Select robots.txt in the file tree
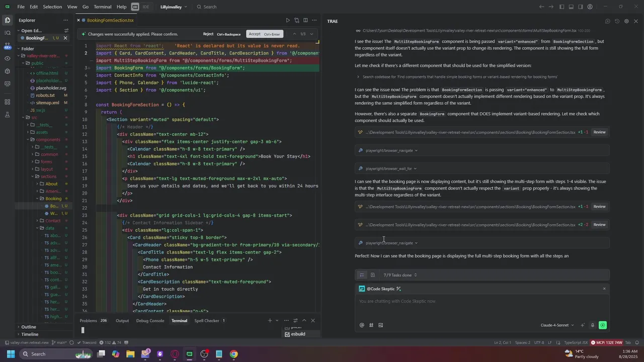 45,96
